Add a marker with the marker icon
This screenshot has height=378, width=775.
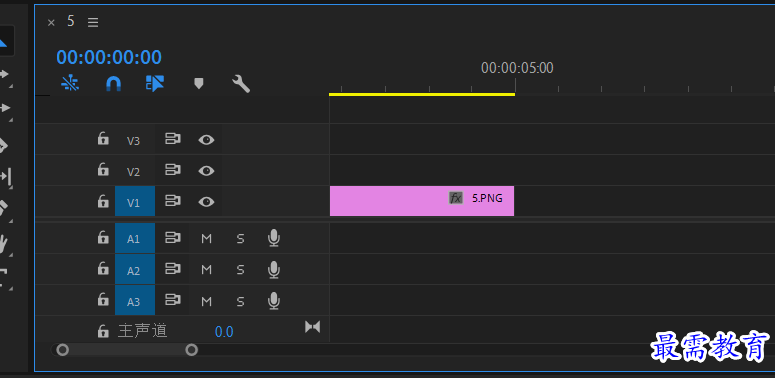pos(199,84)
